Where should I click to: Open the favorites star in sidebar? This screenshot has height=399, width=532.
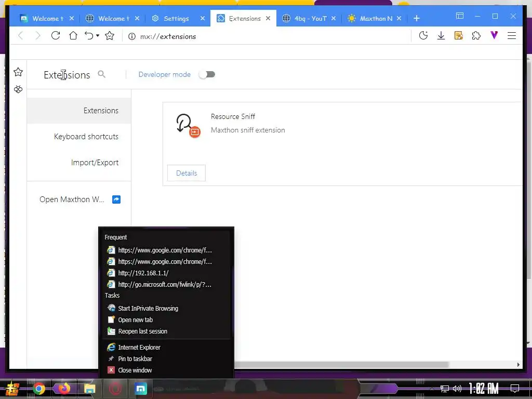[x=18, y=72]
